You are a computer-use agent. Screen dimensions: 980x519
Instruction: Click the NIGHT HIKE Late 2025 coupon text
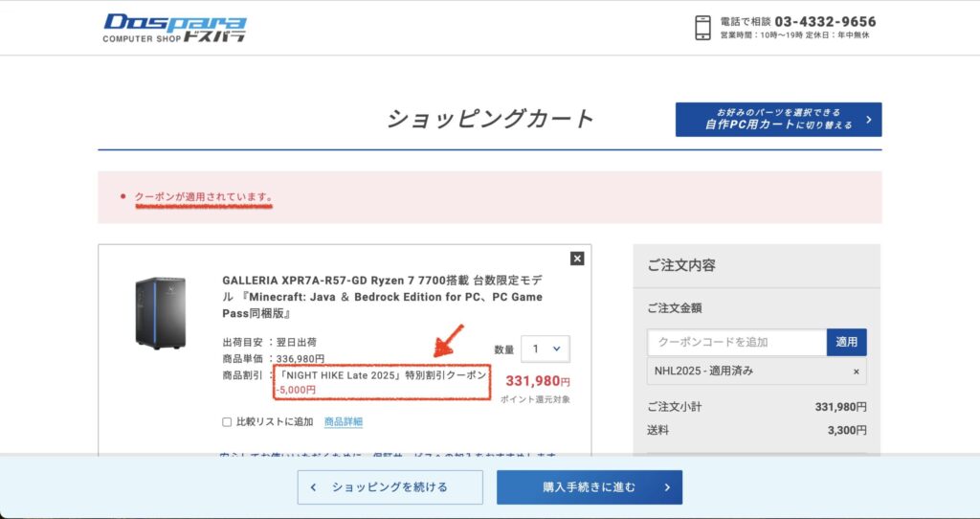(x=382, y=375)
